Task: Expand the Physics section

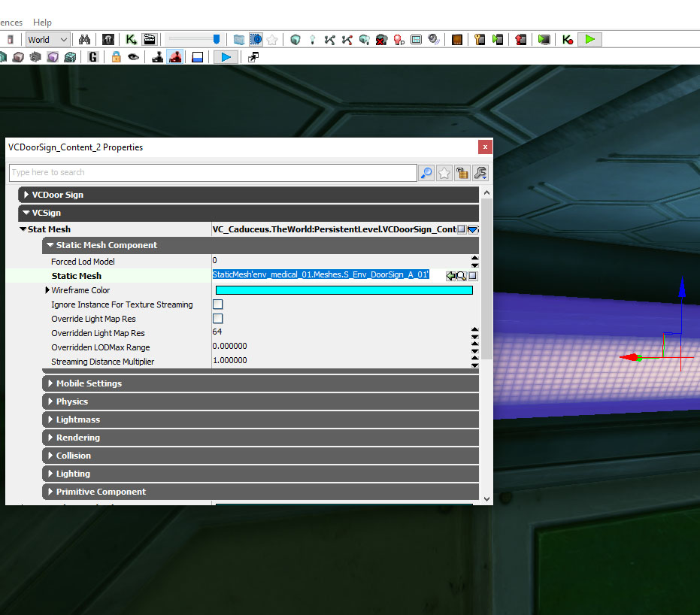Action: [x=50, y=401]
